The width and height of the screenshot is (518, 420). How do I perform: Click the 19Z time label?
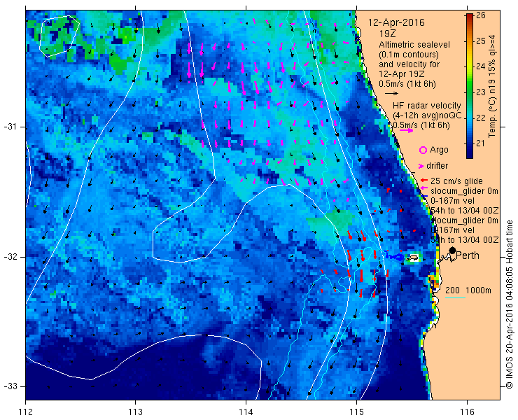388,34
